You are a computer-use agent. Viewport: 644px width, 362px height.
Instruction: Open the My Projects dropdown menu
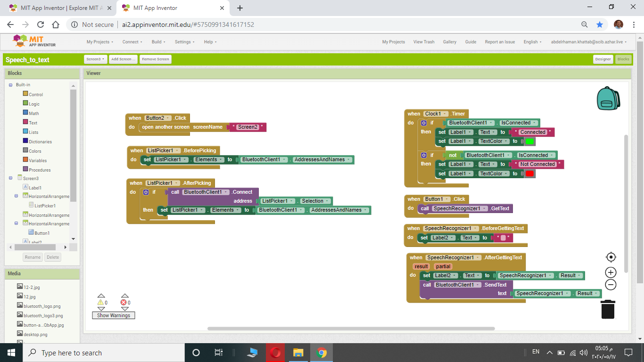(100, 42)
